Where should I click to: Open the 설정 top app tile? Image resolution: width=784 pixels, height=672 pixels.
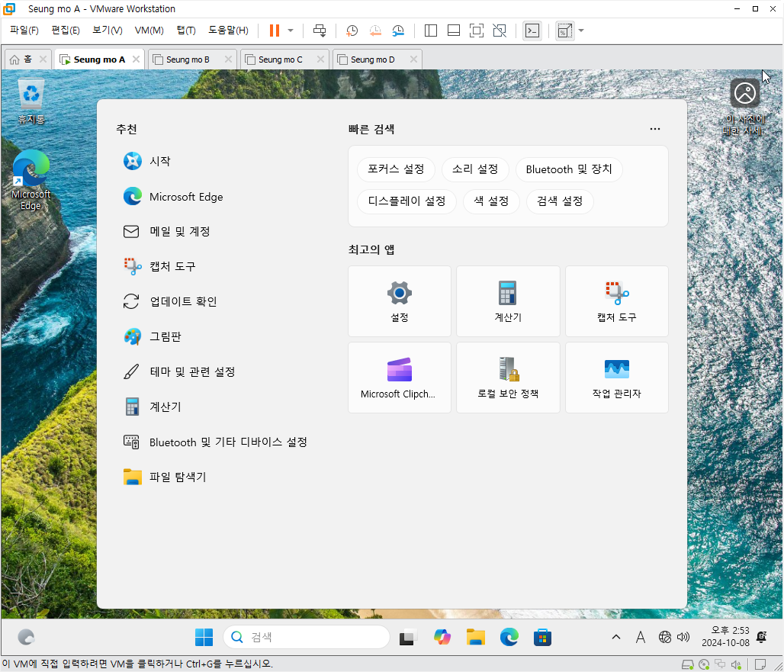point(400,301)
